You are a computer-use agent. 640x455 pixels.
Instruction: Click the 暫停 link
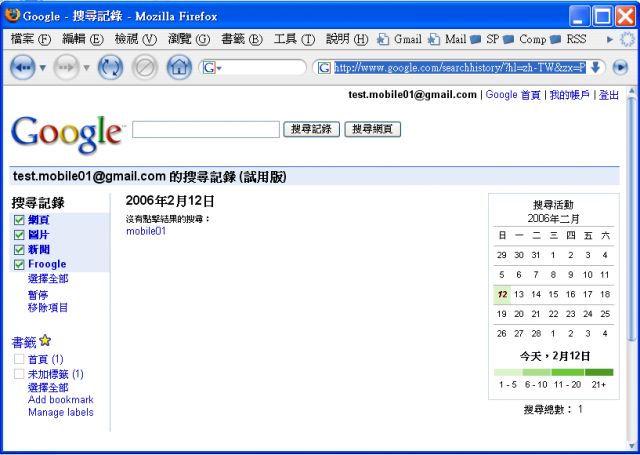pyautogui.click(x=38, y=295)
